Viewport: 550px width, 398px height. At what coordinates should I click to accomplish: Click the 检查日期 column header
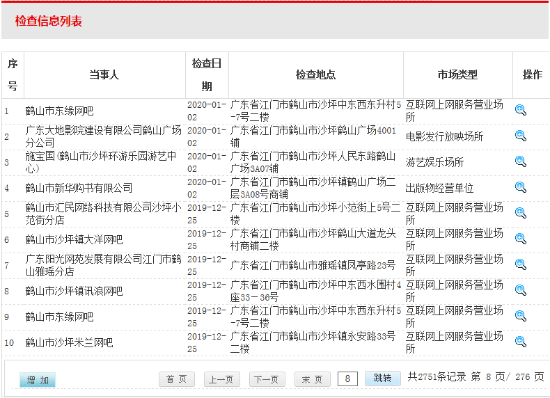point(207,75)
